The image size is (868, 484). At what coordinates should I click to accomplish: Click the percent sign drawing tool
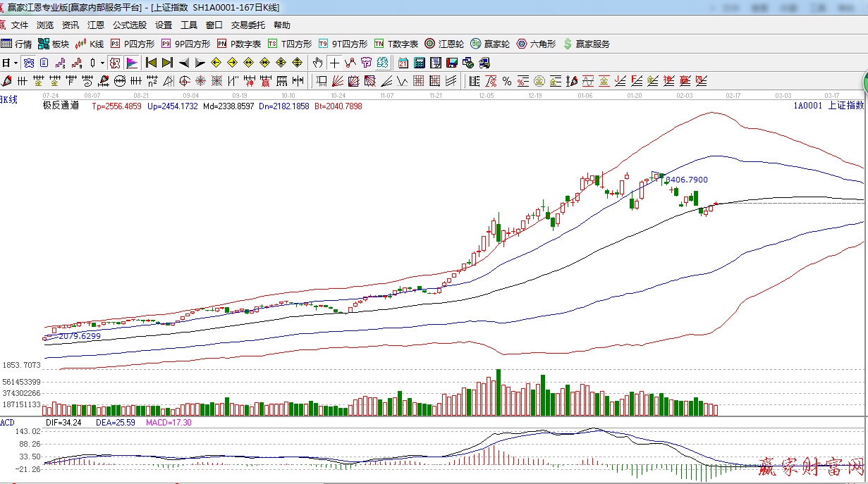tap(506, 81)
